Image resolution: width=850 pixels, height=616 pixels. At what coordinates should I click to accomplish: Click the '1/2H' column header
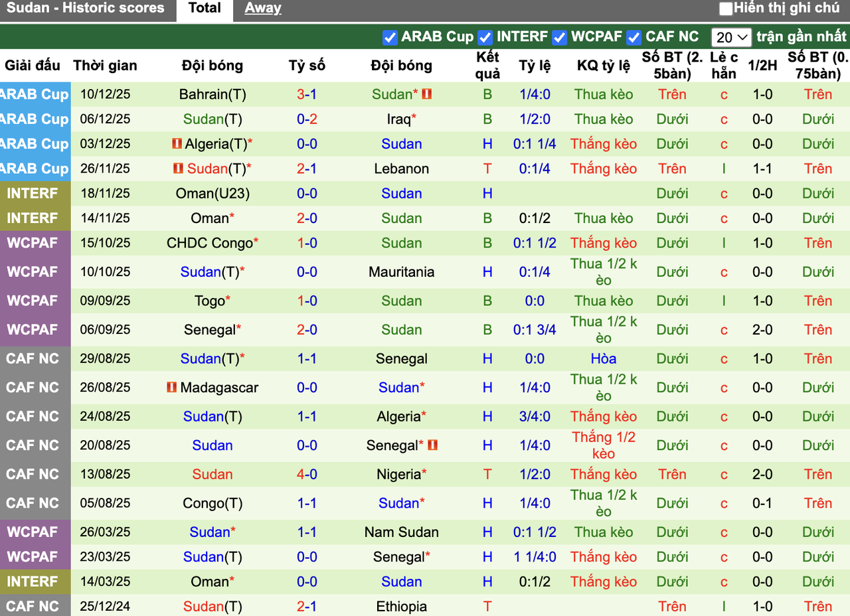(x=762, y=65)
